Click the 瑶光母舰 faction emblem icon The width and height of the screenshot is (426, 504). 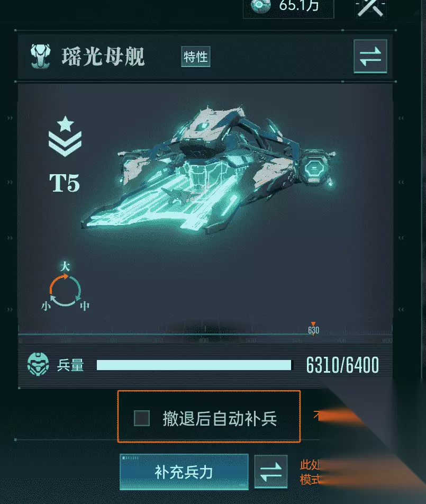(x=40, y=56)
